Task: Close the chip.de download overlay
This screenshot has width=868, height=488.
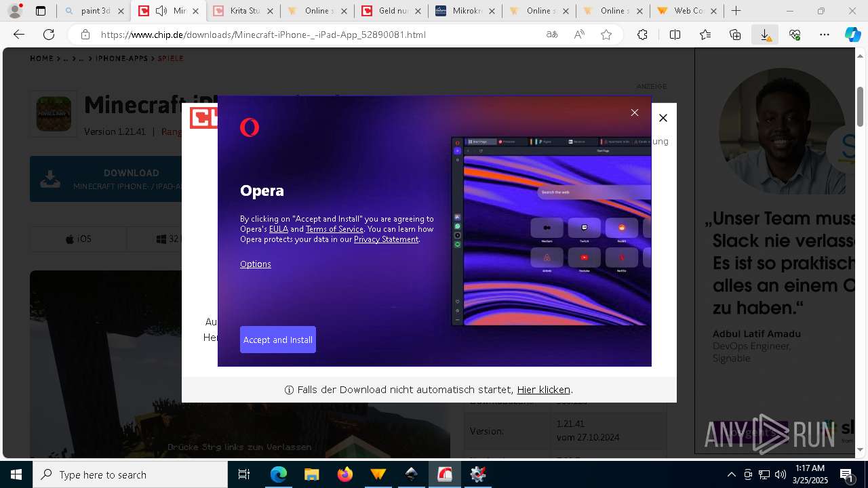Action: coord(663,118)
